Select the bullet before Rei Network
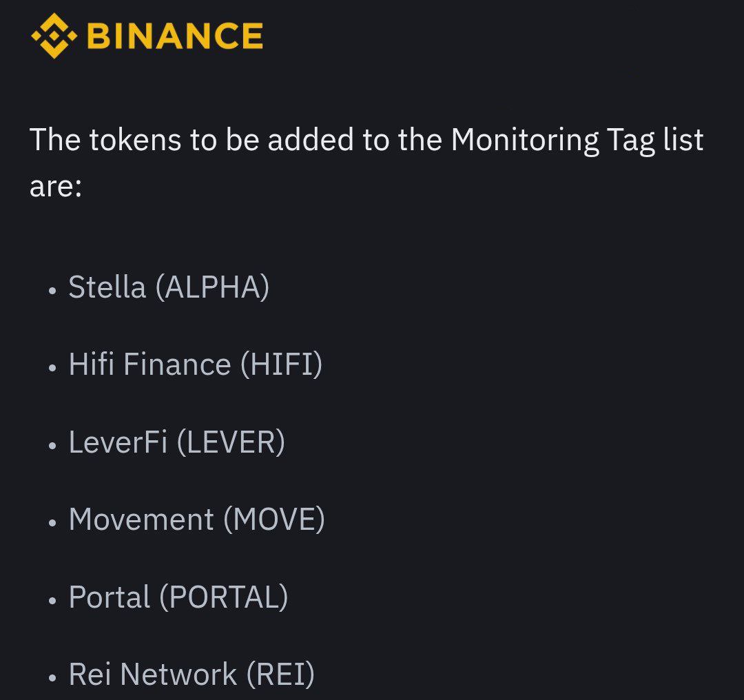 tap(52, 677)
